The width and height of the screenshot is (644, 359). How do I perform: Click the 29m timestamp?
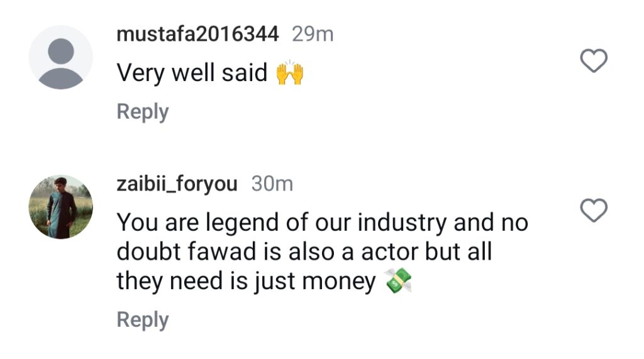(x=313, y=34)
